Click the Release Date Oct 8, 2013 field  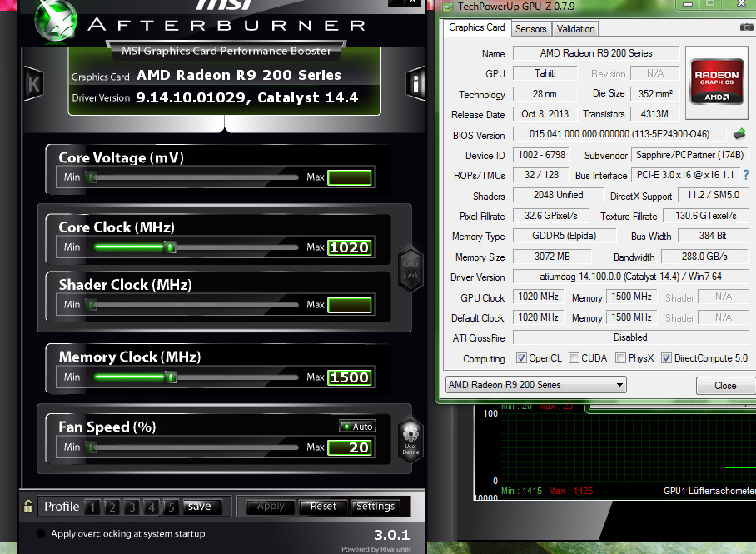(x=545, y=114)
